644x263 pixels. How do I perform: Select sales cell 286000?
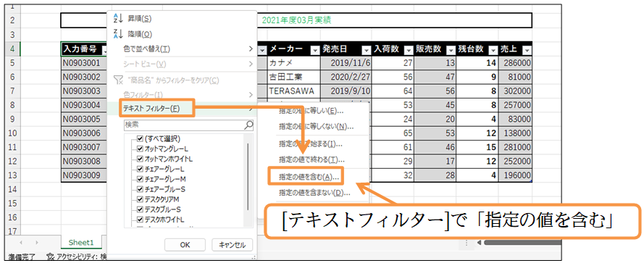pos(515,63)
